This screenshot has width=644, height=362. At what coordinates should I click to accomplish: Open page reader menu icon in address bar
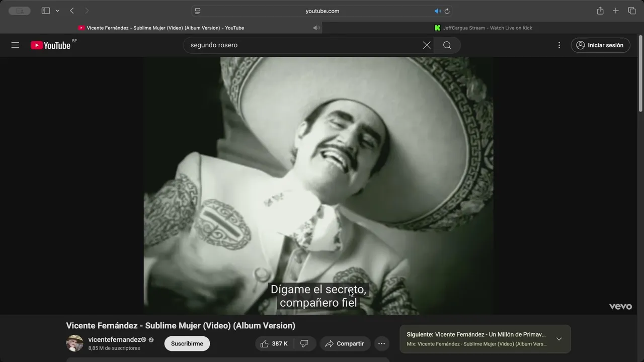pos(198,11)
